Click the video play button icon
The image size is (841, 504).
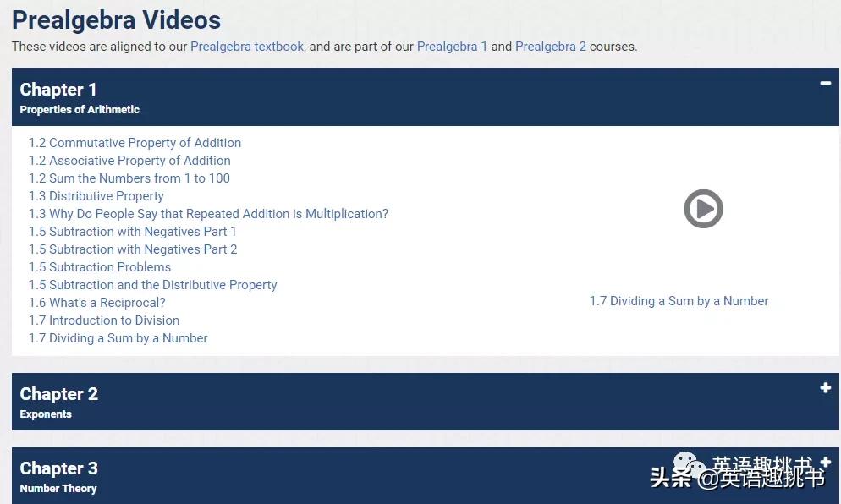coord(703,208)
